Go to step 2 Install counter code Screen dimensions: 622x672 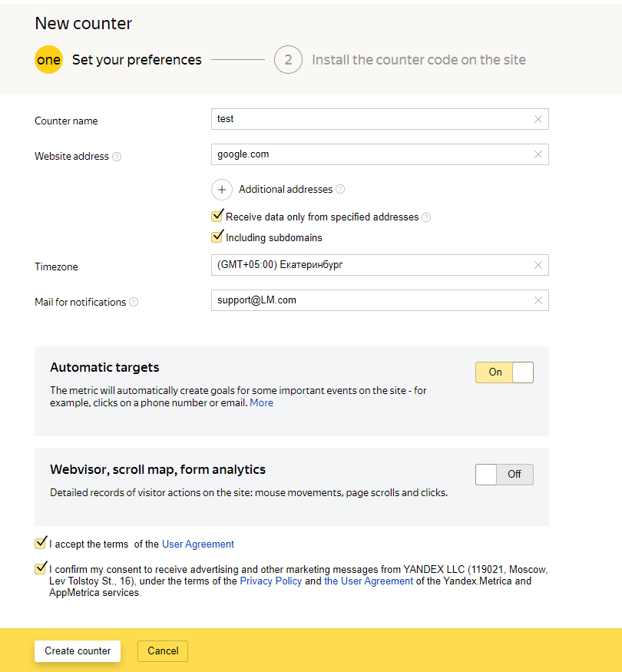(x=288, y=60)
